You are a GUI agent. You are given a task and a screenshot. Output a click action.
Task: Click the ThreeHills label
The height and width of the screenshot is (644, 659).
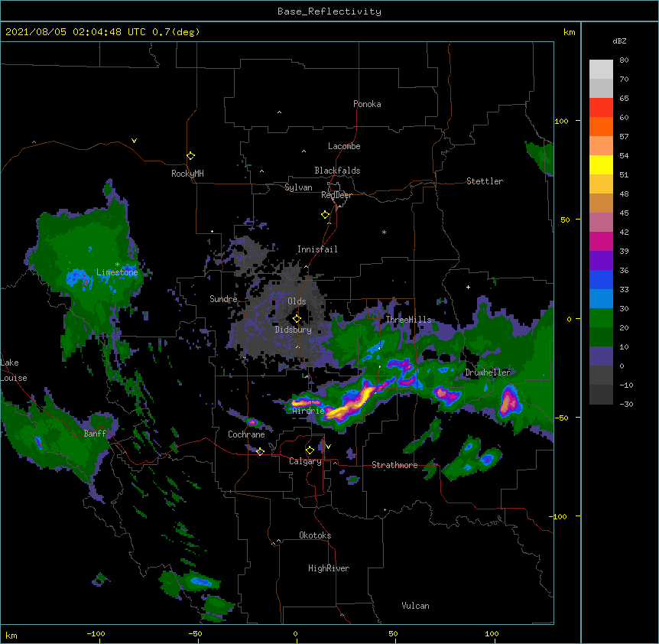[408, 320]
